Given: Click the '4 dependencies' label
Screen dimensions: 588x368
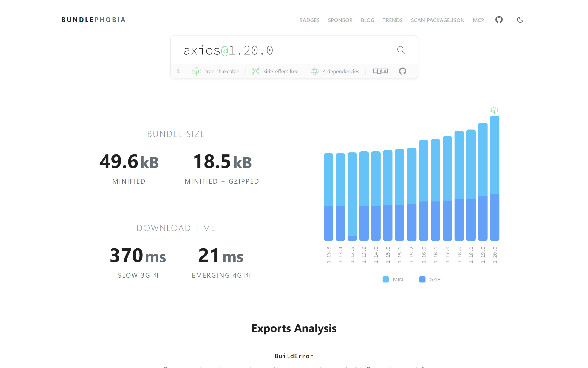Looking at the screenshot, I should [341, 71].
